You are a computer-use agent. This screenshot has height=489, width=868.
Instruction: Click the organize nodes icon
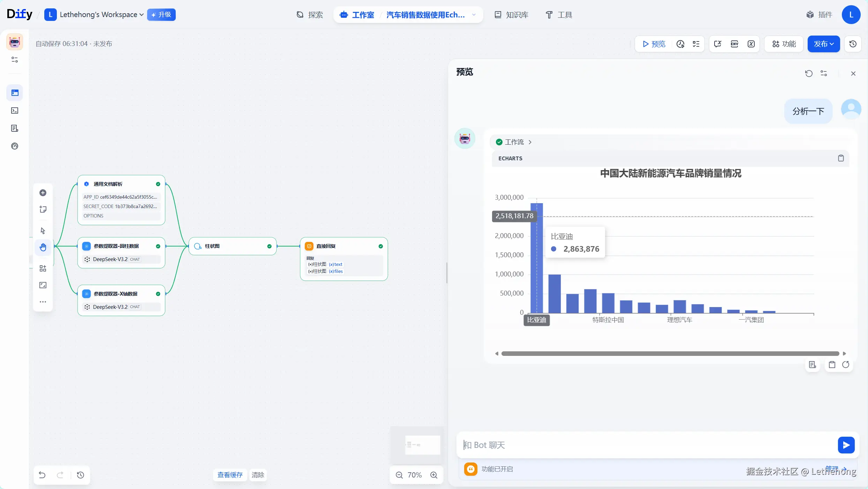(43, 268)
